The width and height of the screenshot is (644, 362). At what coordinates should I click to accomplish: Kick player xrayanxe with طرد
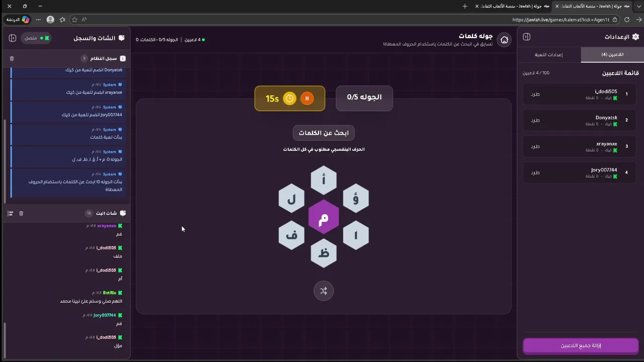(x=535, y=146)
